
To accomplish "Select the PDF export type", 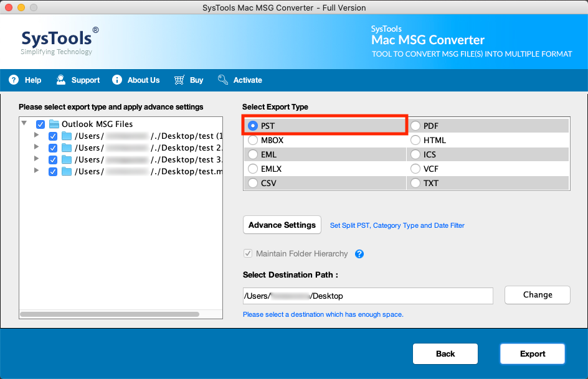I will (x=415, y=126).
